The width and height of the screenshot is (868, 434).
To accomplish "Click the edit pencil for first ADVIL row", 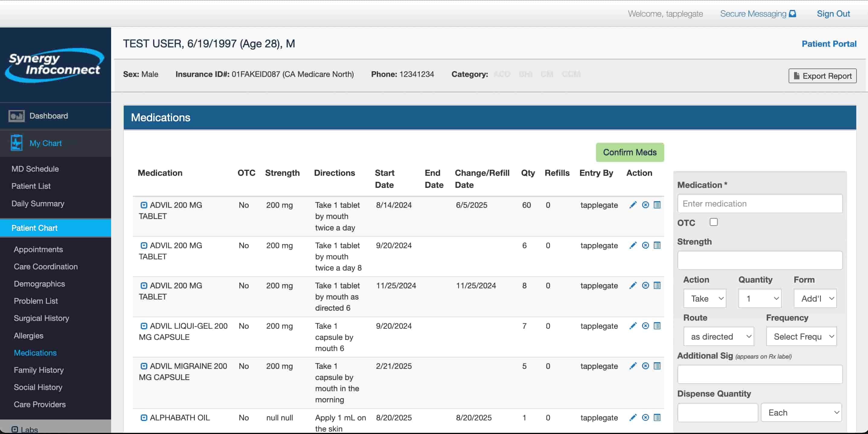I will [x=633, y=205].
